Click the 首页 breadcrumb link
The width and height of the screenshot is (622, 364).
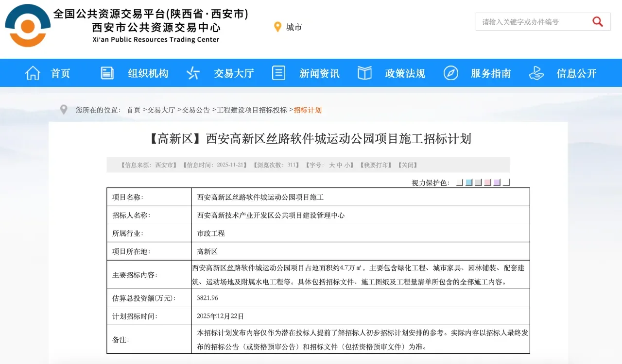(134, 110)
